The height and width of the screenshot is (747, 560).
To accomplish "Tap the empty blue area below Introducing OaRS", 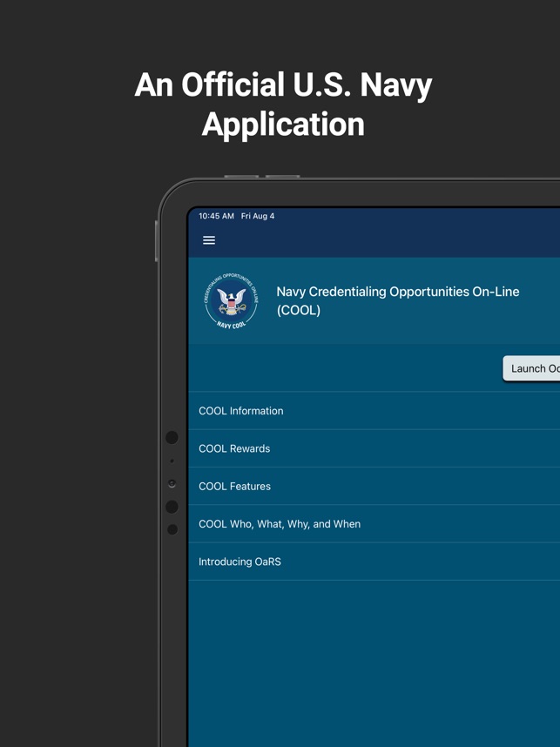I will pos(374,663).
